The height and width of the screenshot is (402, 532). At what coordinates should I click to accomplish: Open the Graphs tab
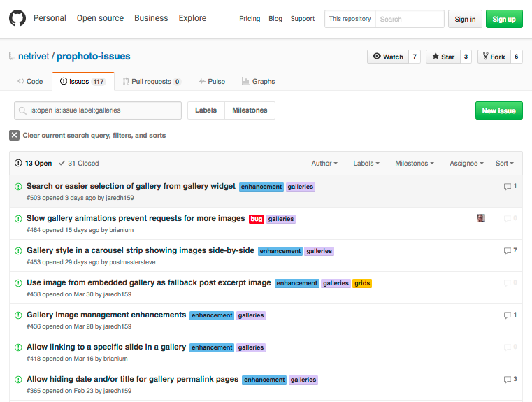258,81
